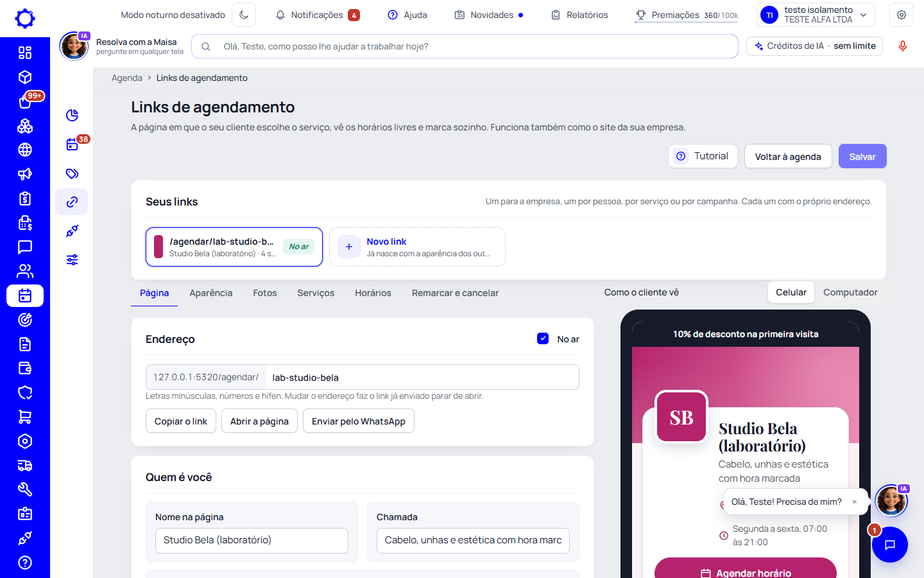Click the target icon in the sidebar

coord(25,320)
